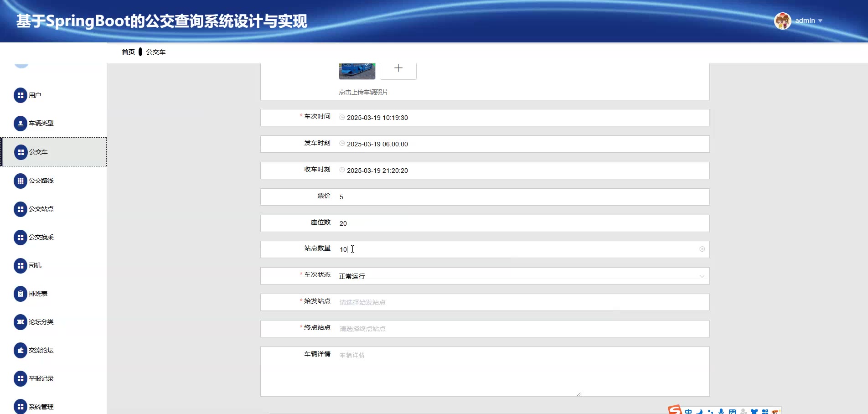This screenshot has height=414, width=868.
Task: Expand the 车次状态 dropdown arrow
Action: pos(702,276)
